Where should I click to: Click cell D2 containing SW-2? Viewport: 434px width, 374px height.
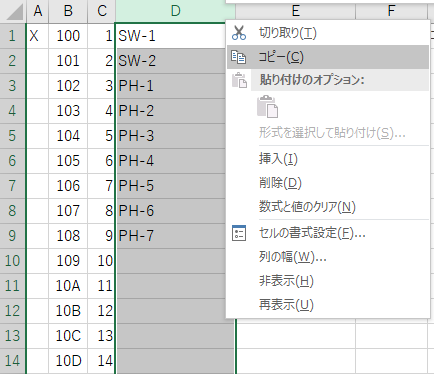pos(171,61)
